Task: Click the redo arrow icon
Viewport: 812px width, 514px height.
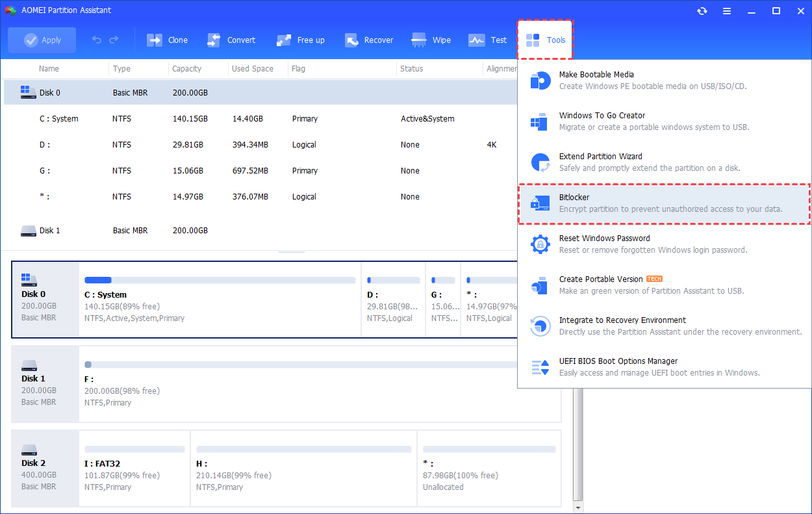Action: click(x=114, y=40)
